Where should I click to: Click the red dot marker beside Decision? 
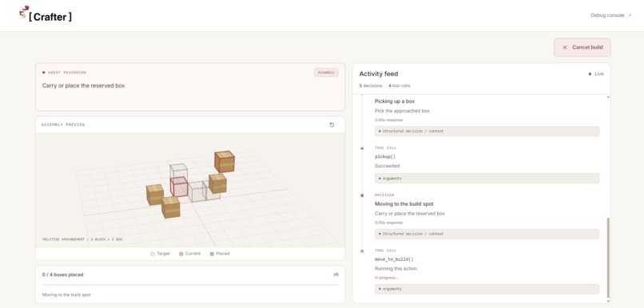point(362,195)
